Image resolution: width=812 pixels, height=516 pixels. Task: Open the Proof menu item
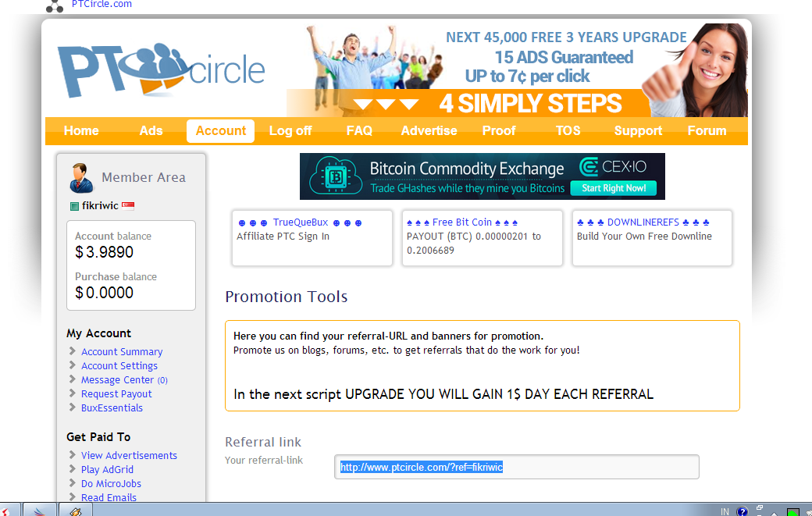499,131
